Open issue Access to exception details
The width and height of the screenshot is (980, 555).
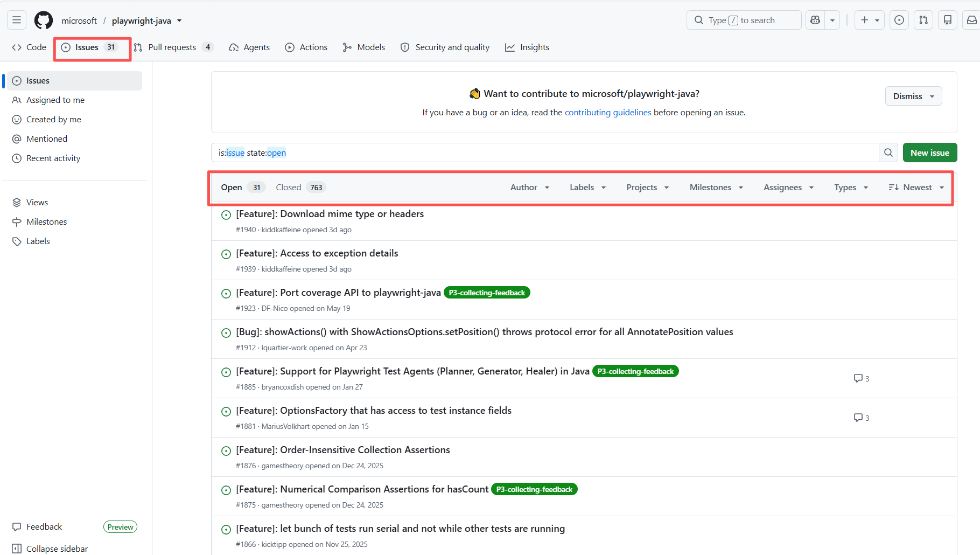point(317,253)
